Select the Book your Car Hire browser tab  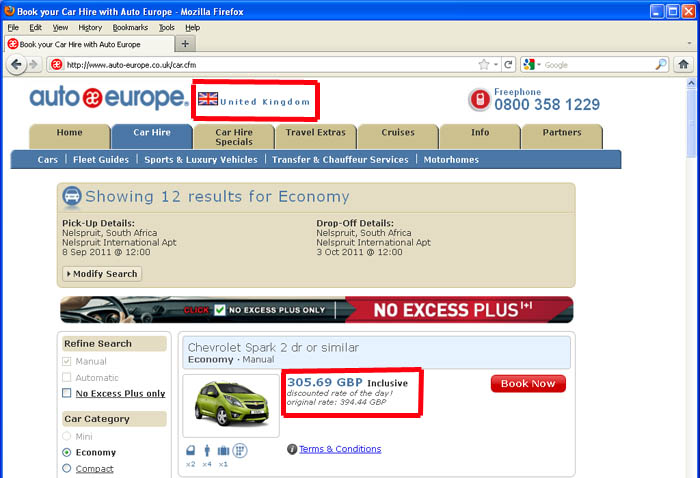89,44
